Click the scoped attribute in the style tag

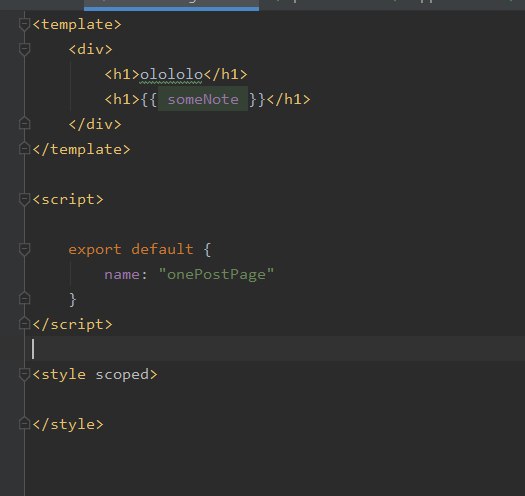click(122, 375)
